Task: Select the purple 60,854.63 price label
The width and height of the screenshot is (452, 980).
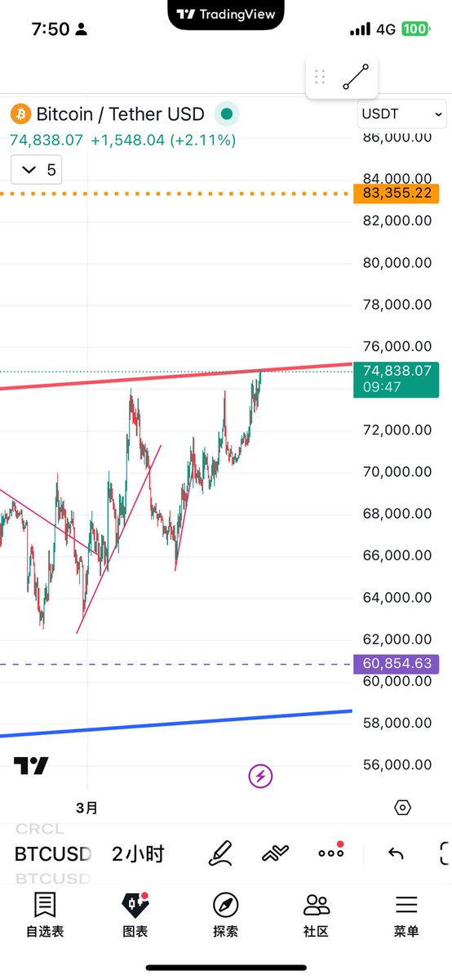Action: [x=397, y=663]
